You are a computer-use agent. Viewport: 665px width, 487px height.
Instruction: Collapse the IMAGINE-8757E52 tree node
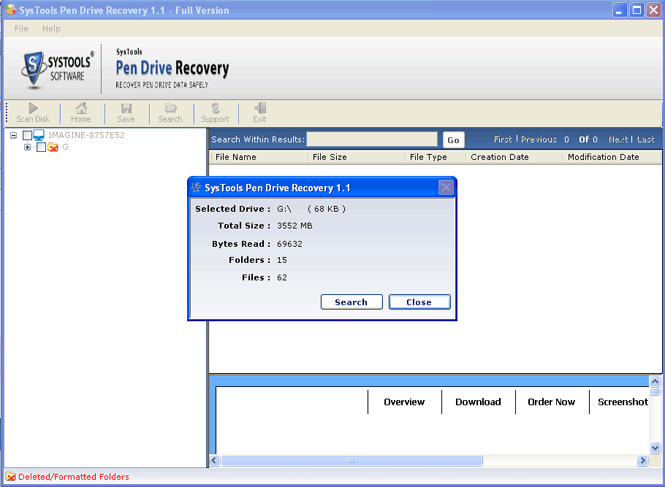coord(14,135)
